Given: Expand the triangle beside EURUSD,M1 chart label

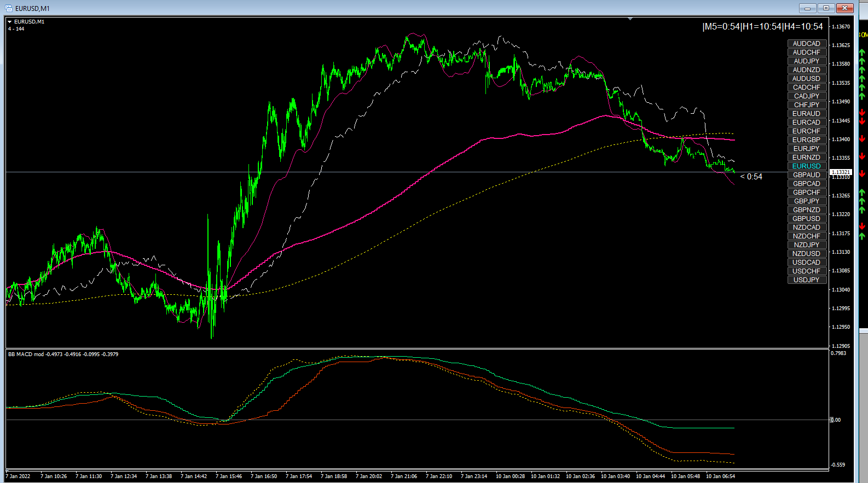Looking at the screenshot, I should 9,22.
